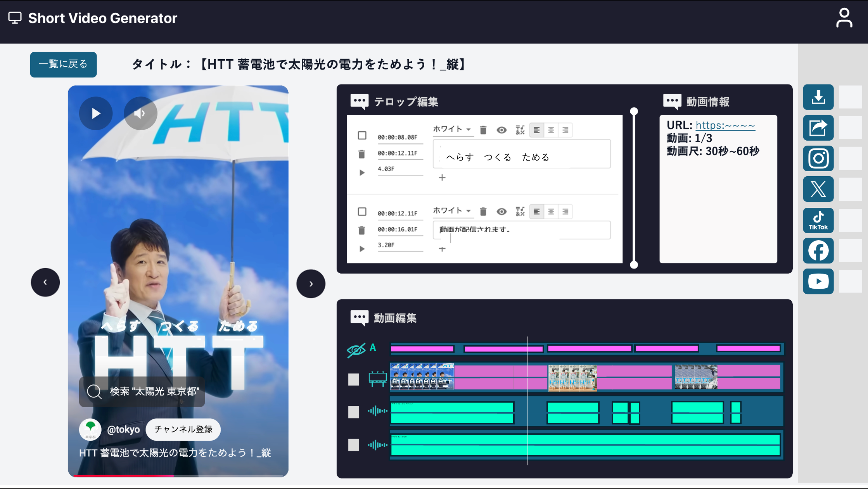Image resolution: width=868 pixels, height=489 pixels.
Task: Open the second ホワイト color dropdown
Action: pyautogui.click(x=452, y=211)
